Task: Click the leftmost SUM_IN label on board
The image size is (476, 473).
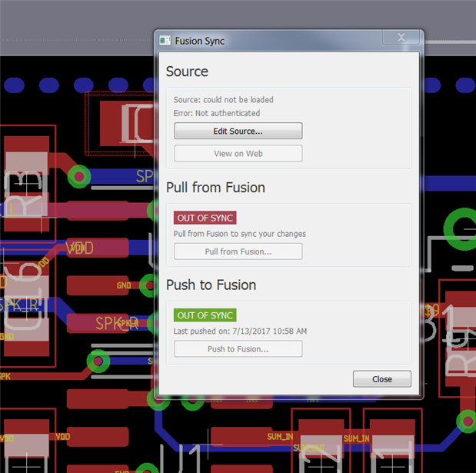Action: tap(280, 437)
